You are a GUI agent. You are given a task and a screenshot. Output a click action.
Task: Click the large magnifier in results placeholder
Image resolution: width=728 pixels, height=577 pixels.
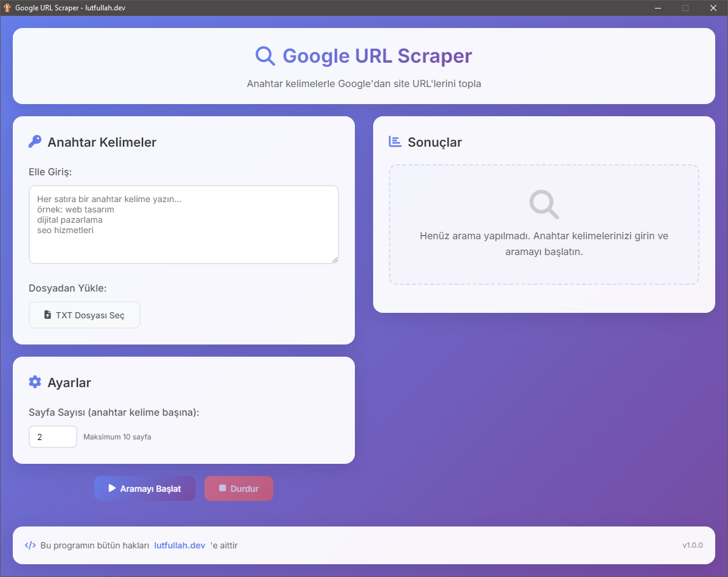pyautogui.click(x=544, y=204)
